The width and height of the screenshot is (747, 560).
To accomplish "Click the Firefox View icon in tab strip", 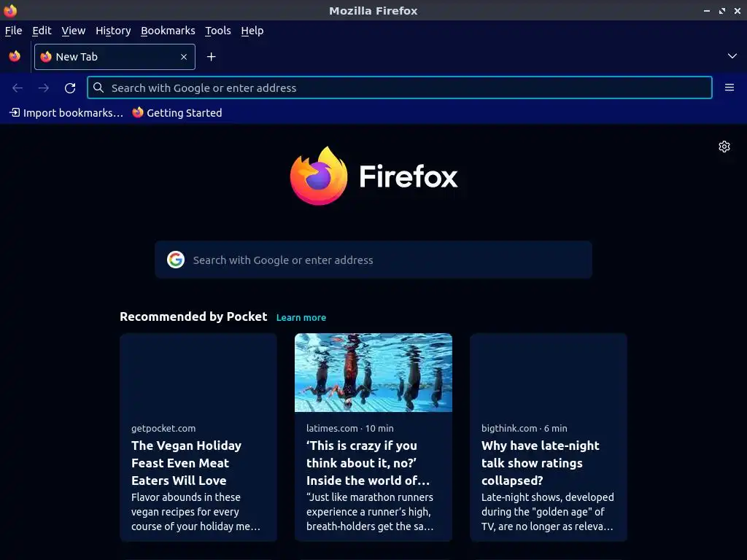I will click(15, 56).
